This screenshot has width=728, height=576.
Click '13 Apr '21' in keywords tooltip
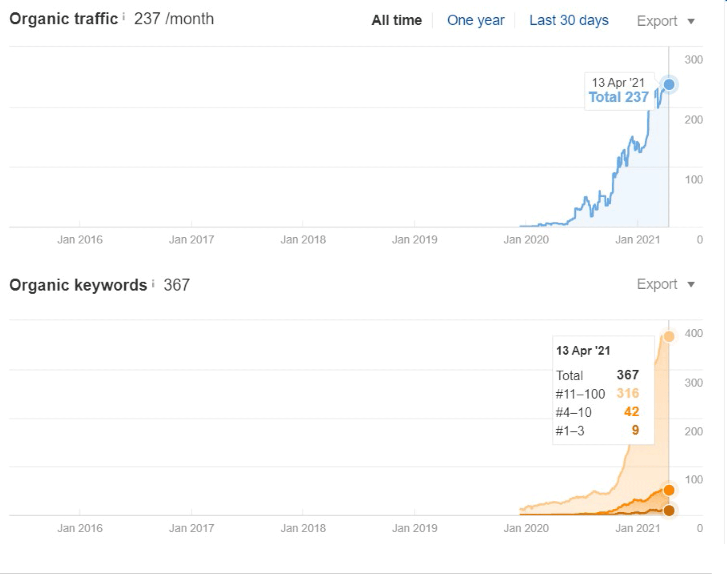583,351
